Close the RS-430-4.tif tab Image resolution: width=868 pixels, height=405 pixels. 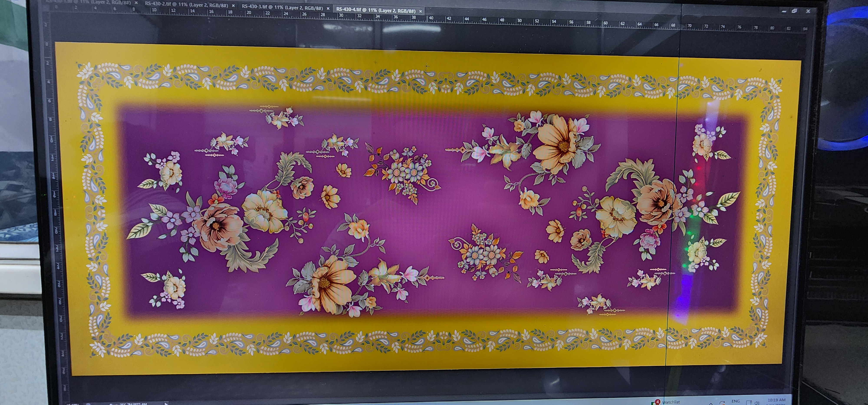[420, 11]
